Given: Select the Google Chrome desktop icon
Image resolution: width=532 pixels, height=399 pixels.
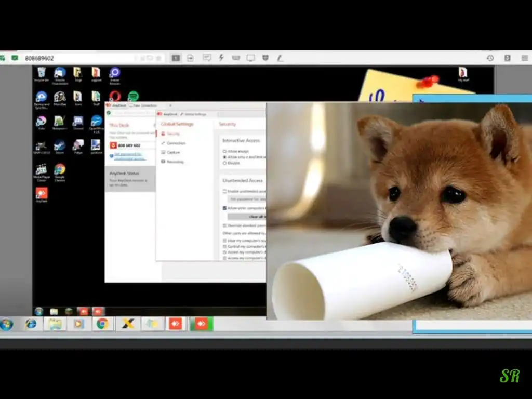Looking at the screenshot, I should pyautogui.click(x=60, y=172).
